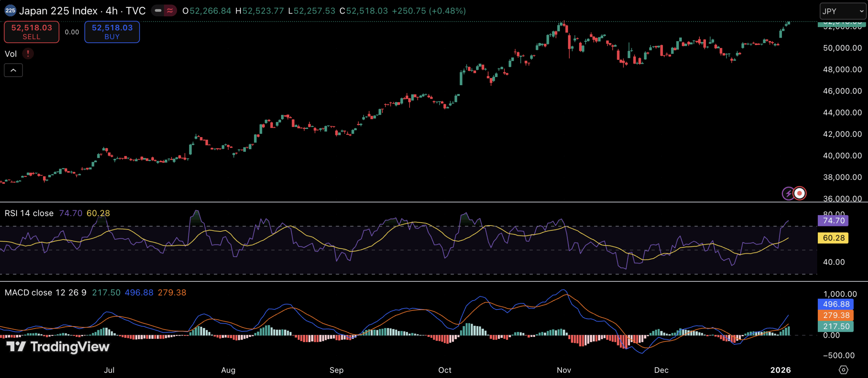Click the Vol indicator label
Image resolution: width=868 pixels, height=378 pixels.
(11, 54)
